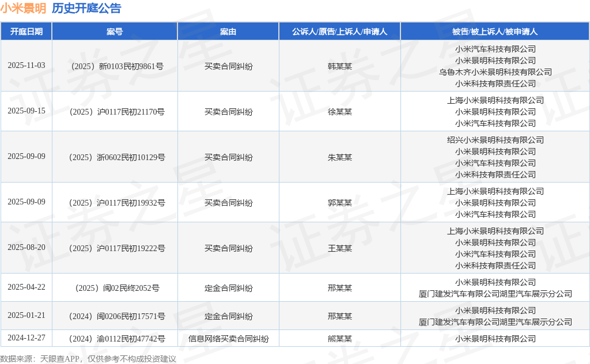
Task: Click the date 2025-01-21
Action: pos(27,316)
